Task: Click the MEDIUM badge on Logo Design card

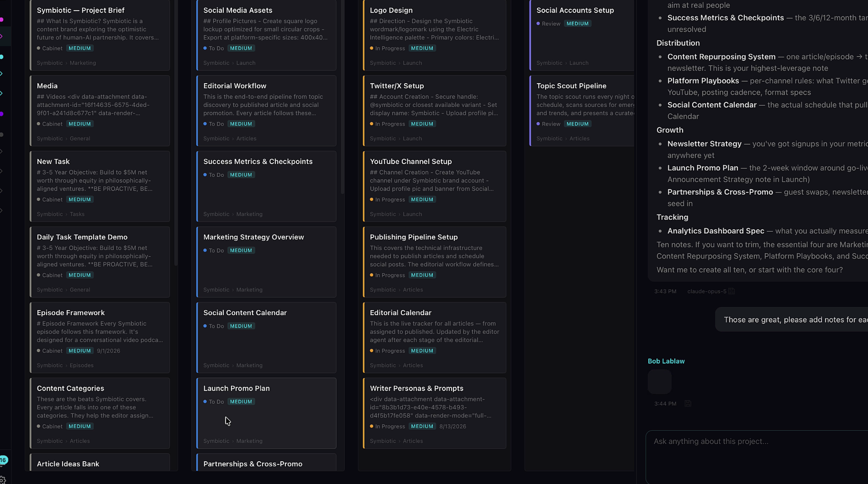Action: (422, 48)
